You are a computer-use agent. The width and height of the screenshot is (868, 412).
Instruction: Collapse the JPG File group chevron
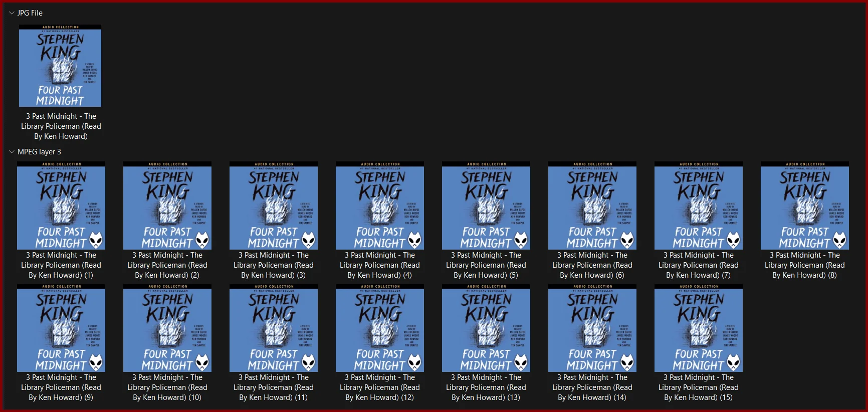pos(12,13)
